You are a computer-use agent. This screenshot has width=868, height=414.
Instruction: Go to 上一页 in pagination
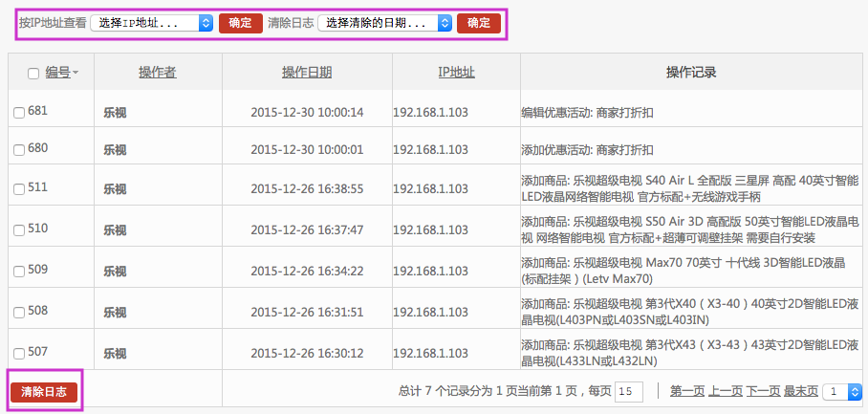point(726,391)
